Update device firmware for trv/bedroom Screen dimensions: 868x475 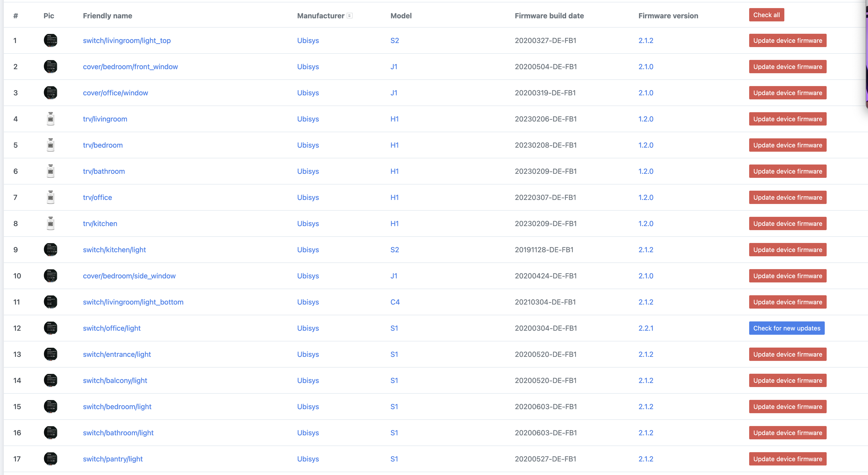(787, 145)
